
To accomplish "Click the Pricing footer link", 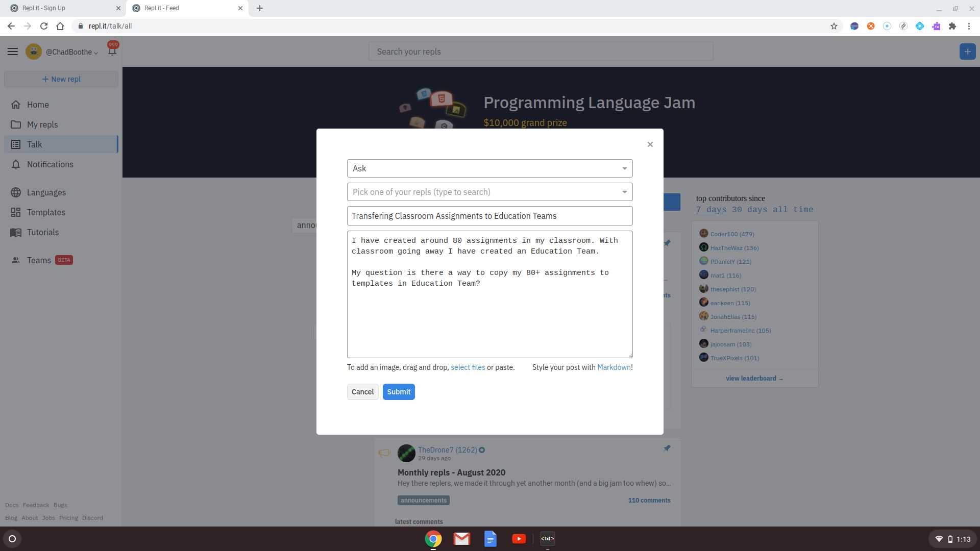I will click(68, 518).
